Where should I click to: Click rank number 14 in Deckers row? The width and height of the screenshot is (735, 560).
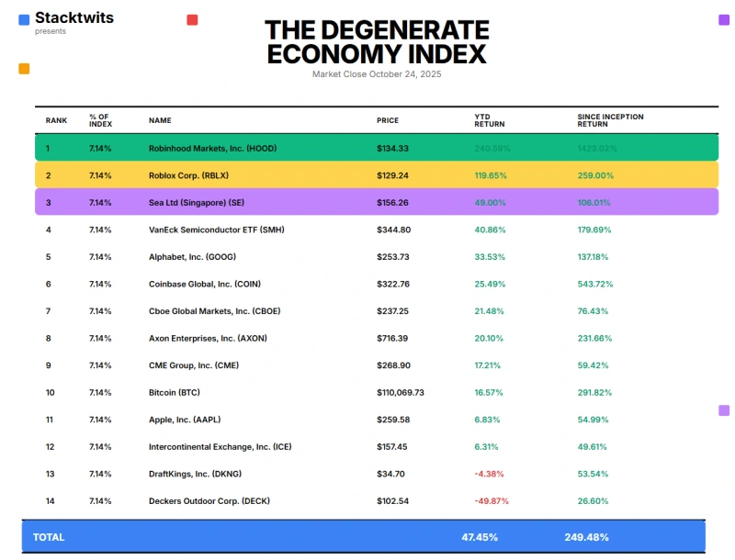point(51,501)
